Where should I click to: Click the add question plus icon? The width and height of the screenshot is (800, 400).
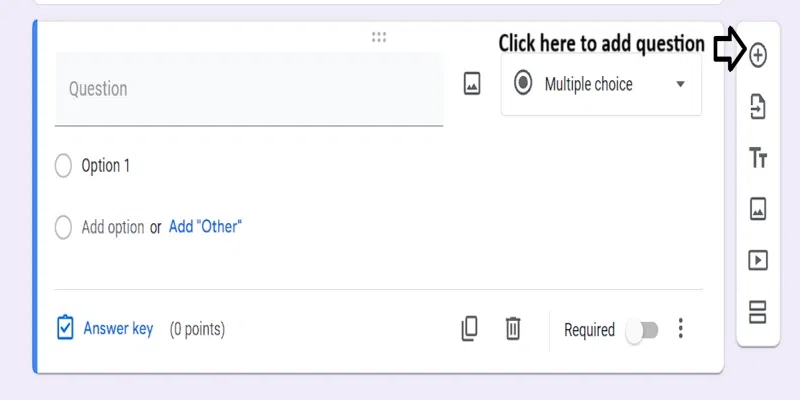coord(758,55)
